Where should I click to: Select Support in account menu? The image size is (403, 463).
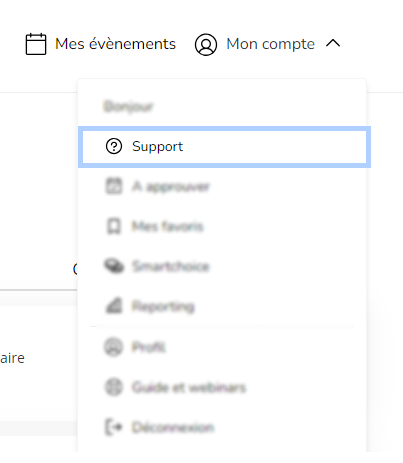[x=224, y=147]
